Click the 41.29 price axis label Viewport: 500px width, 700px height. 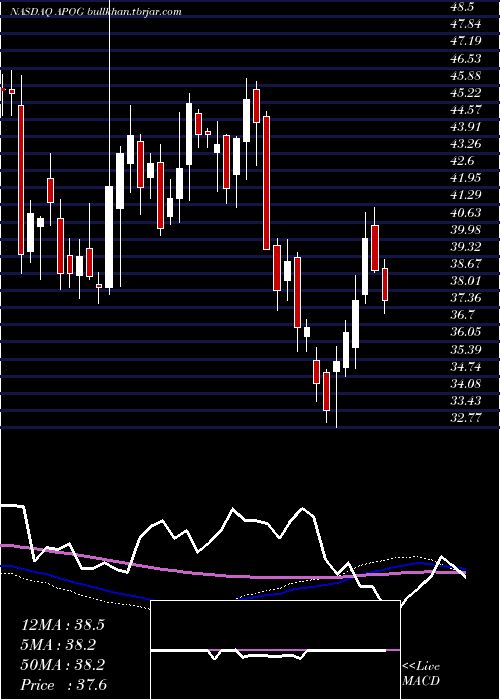click(x=467, y=195)
